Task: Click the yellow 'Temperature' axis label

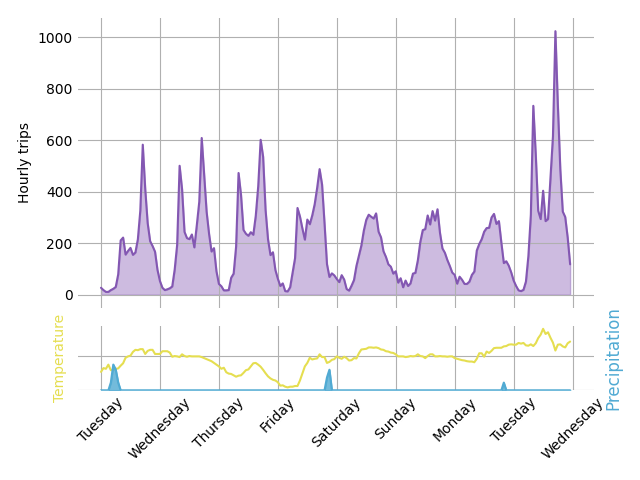Action: [x=59, y=358]
